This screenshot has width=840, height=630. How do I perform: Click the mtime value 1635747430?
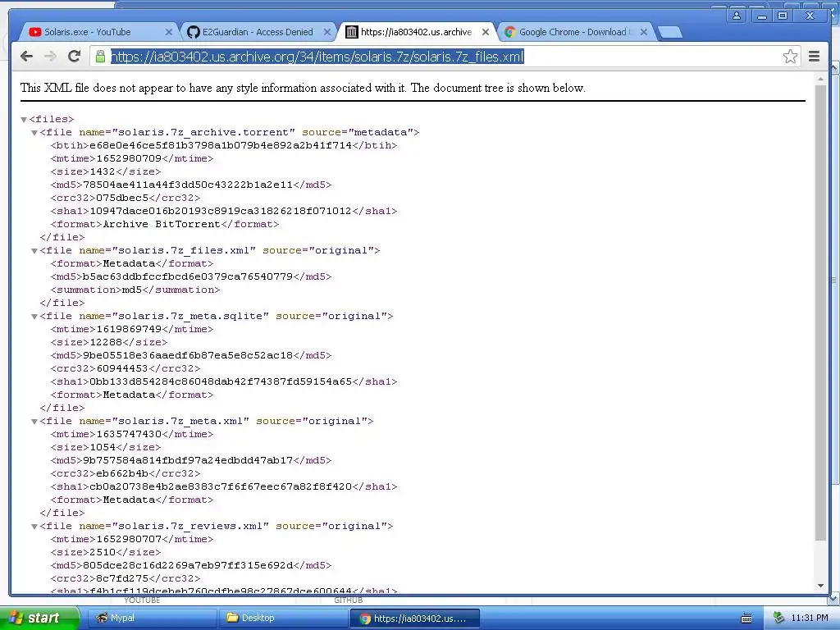pyautogui.click(x=129, y=435)
